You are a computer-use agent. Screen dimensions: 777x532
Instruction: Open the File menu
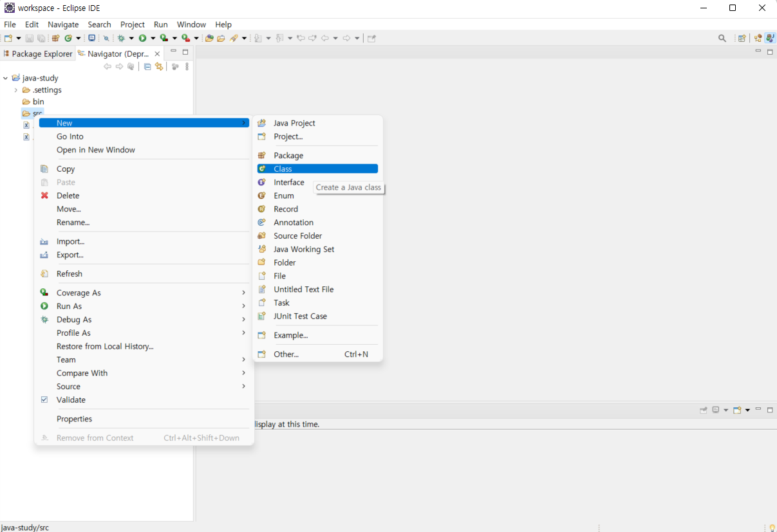tap(10, 24)
